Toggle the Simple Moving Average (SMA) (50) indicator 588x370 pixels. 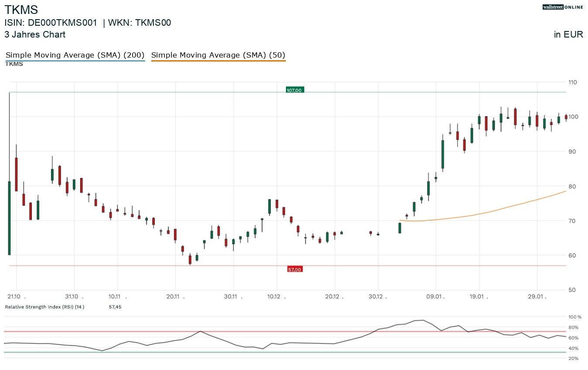[x=218, y=55]
